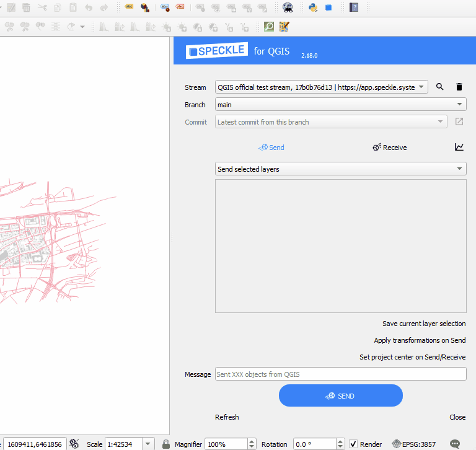Viewport: 476px width, 450px height.
Task: Expand the Commit dropdown
Action: [440, 121]
